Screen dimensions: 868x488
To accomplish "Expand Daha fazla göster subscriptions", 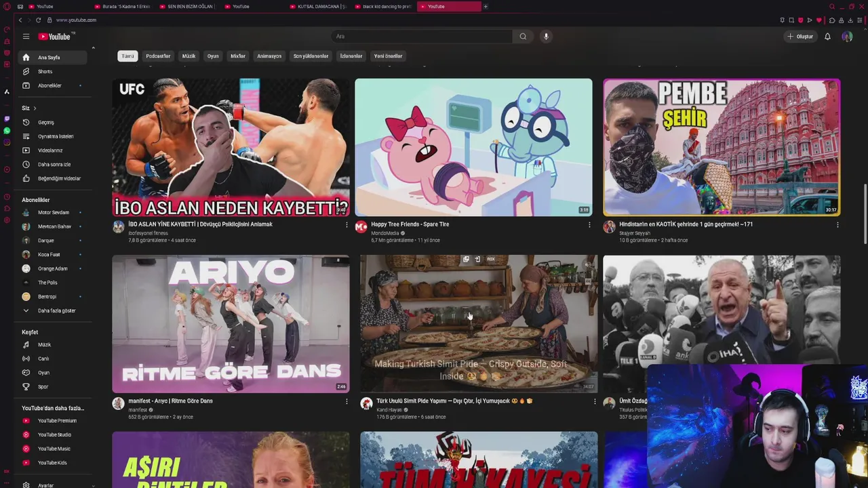I will click(x=53, y=310).
